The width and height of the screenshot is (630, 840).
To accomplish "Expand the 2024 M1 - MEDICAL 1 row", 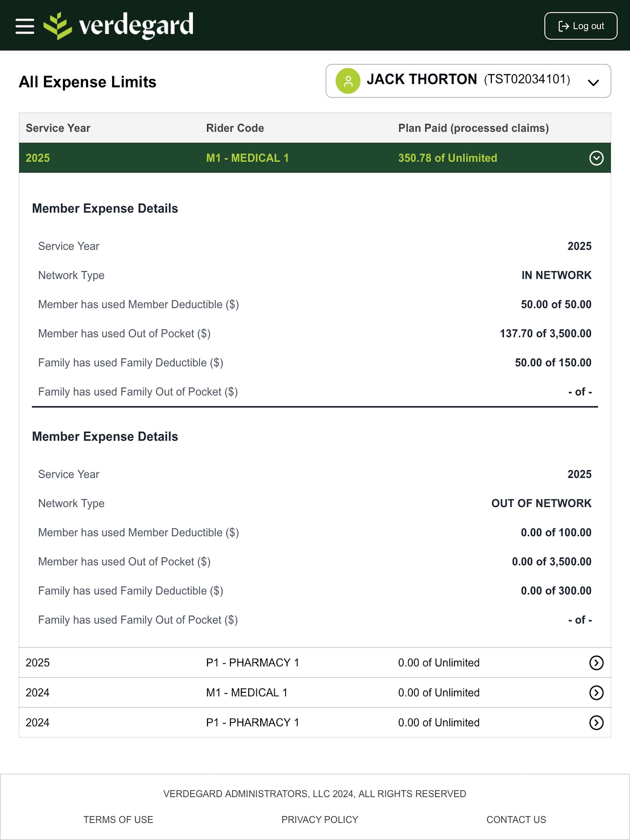I will 596,693.
